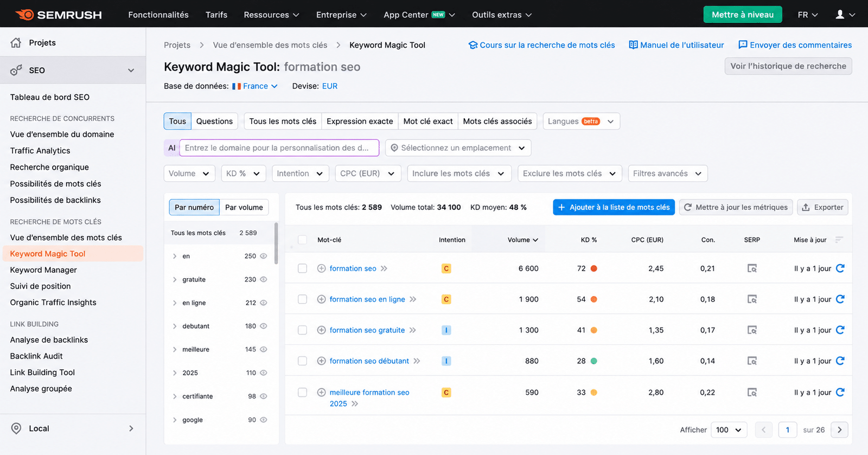Open Keyword Manager in the sidebar
Viewport: 868px width, 455px height.
[43, 270]
